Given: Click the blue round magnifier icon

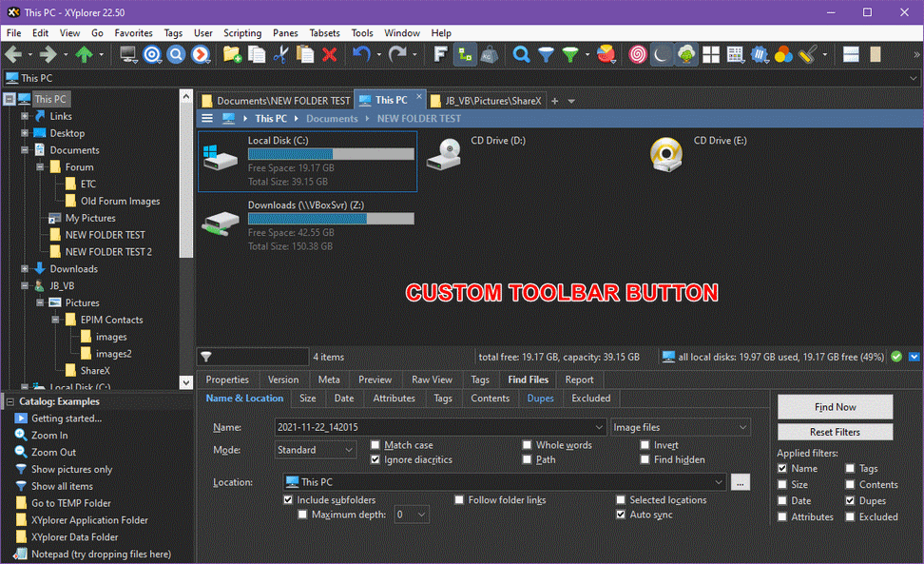Looking at the screenshot, I should click(x=176, y=55).
